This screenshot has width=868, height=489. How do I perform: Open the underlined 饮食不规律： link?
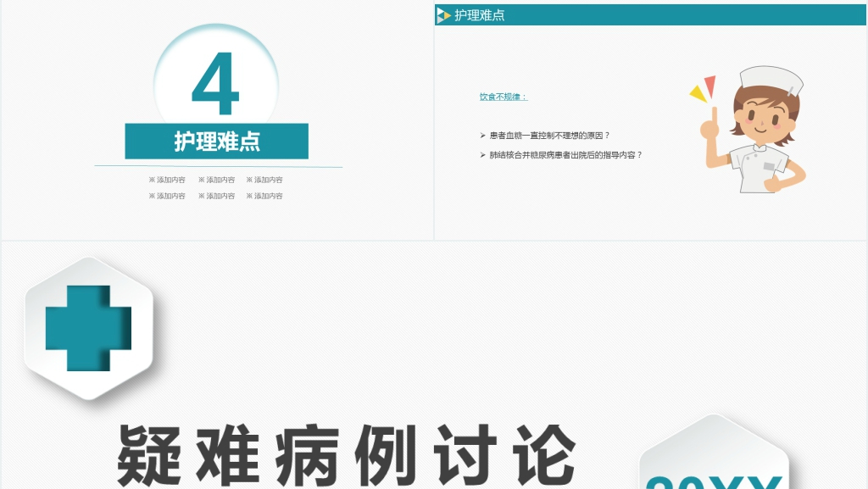tap(504, 97)
